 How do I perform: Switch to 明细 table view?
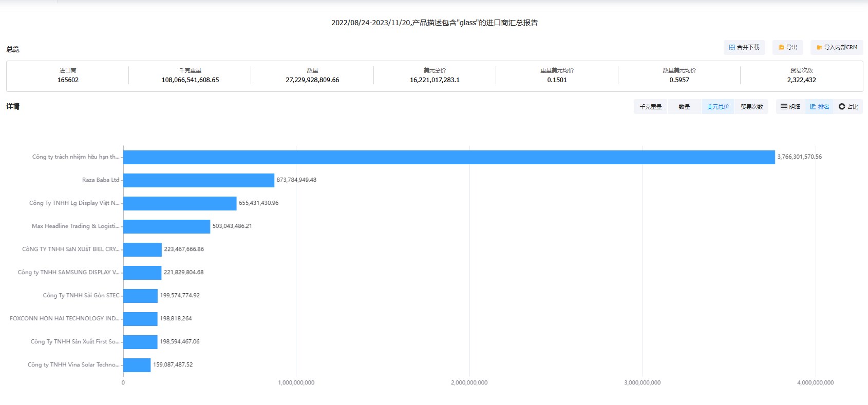click(x=790, y=107)
